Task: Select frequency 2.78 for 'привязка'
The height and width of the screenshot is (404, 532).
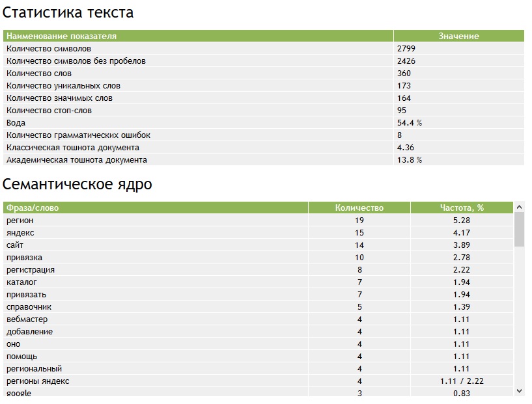Action: (462, 258)
